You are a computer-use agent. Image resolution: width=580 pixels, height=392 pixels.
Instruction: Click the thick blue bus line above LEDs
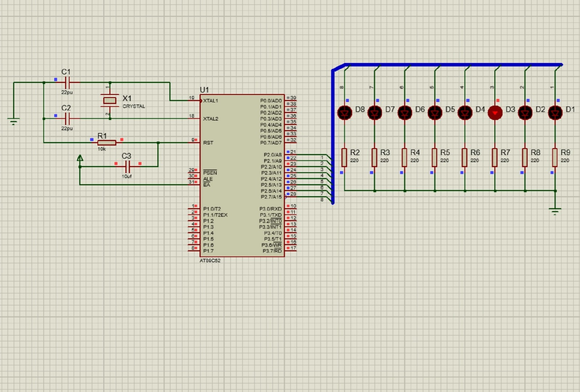[453, 65]
